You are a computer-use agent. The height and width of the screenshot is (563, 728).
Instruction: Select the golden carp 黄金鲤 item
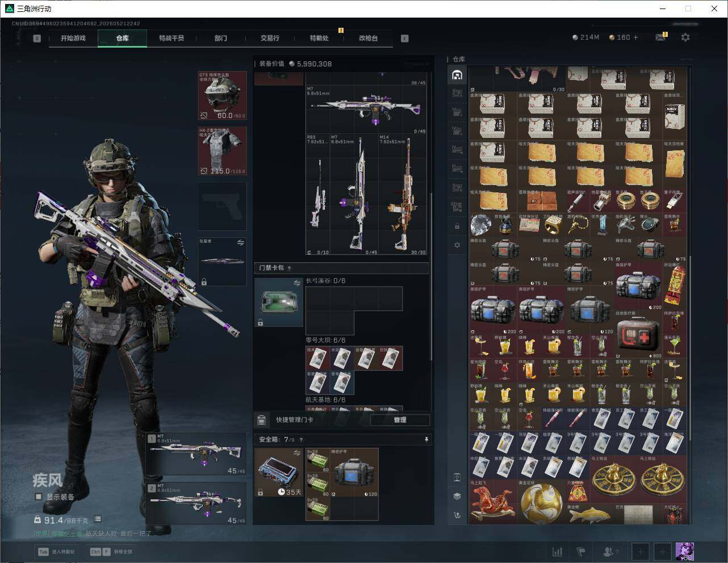[x=589, y=514]
